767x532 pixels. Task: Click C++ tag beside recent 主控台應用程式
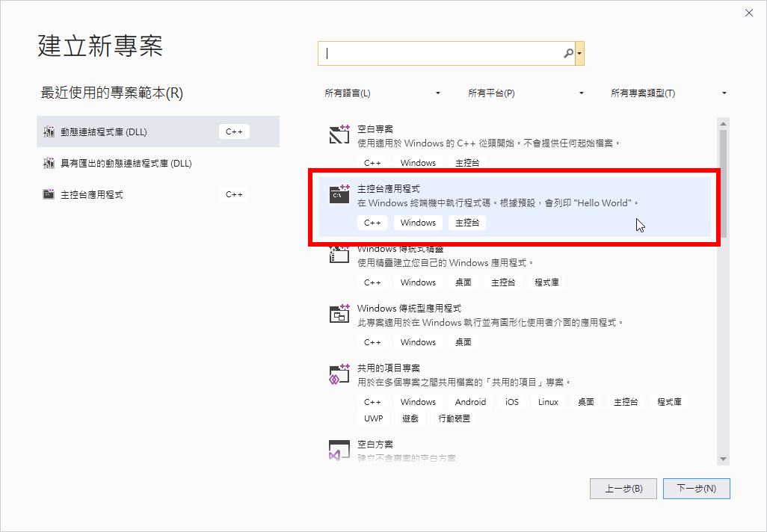pos(234,194)
